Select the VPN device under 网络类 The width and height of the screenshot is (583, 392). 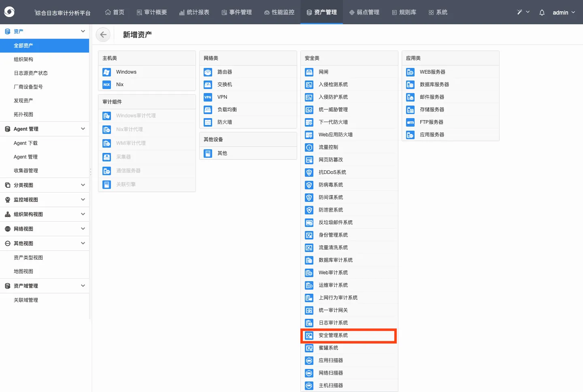click(x=221, y=97)
